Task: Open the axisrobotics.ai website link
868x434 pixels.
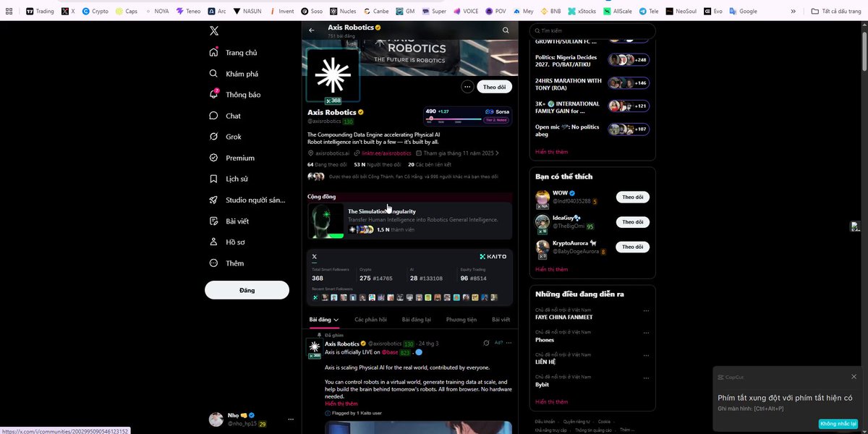Action: (332, 153)
